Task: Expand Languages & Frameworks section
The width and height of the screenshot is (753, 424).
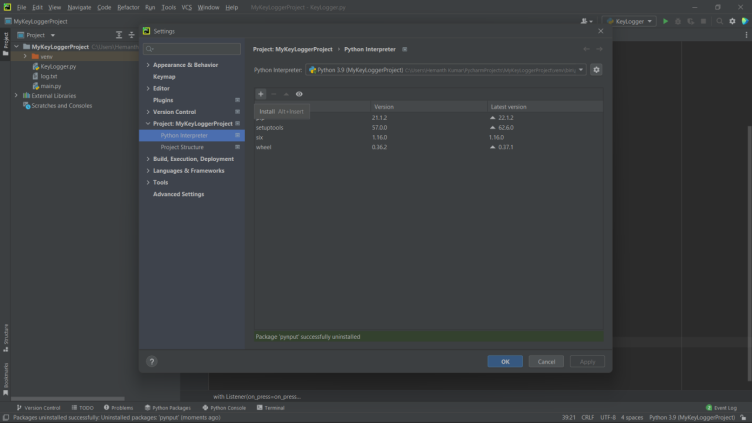Action: [148, 170]
